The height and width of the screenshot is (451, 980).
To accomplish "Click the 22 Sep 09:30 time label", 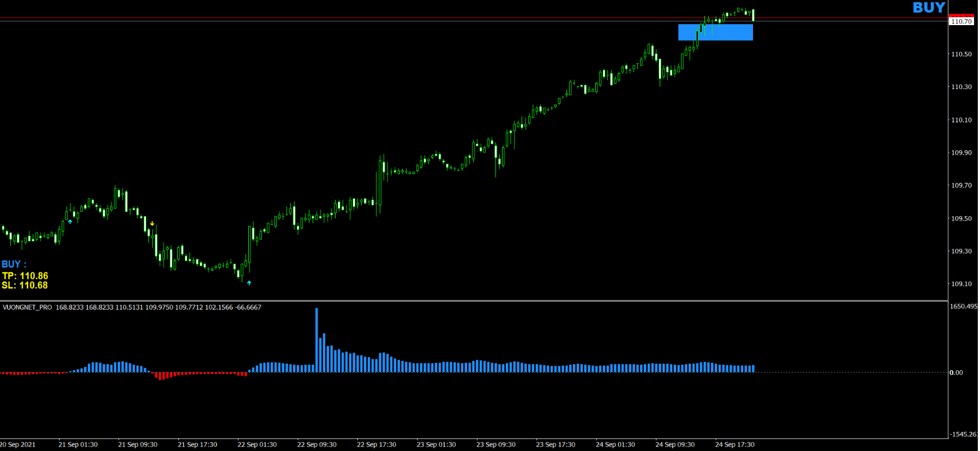I will 316,444.
